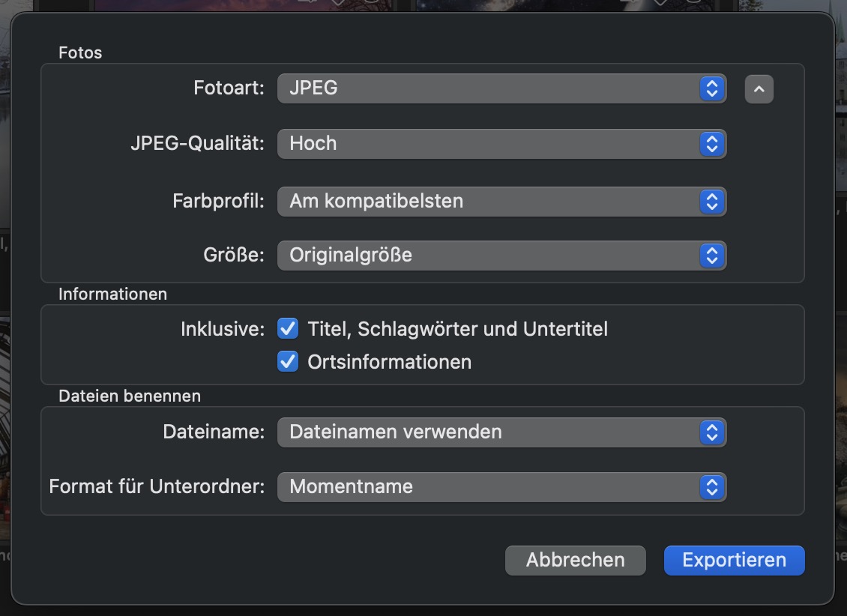Click the blue arrows on the Größe popup

(x=712, y=256)
